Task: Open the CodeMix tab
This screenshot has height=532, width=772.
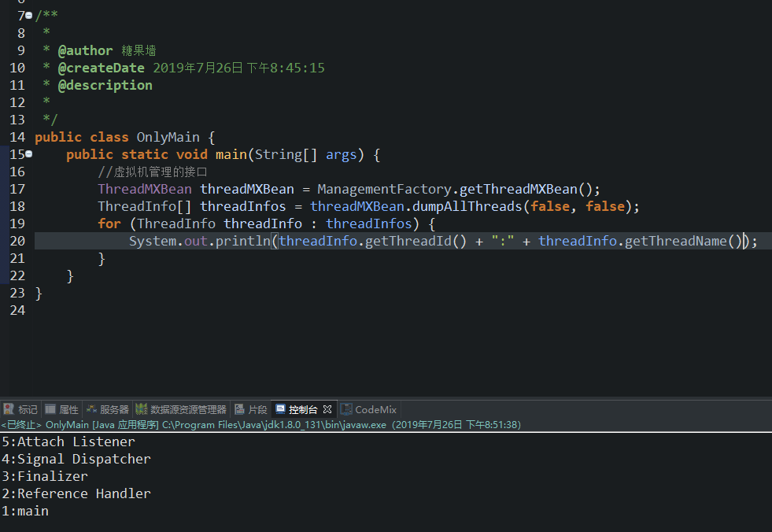Action: point(369,409)
